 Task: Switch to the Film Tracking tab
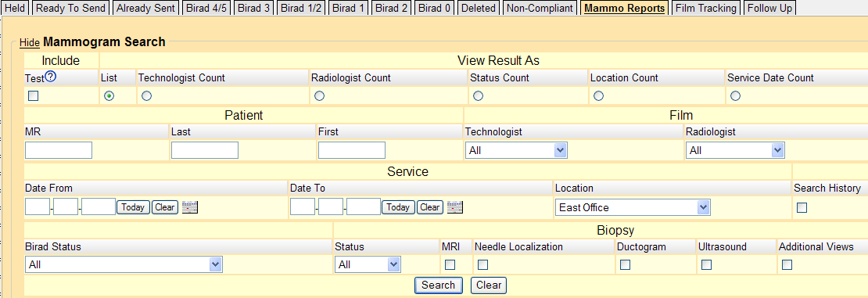(706, 9)
